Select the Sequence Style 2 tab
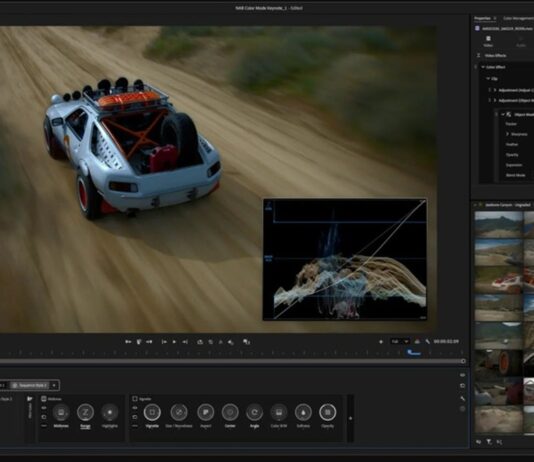This screenshot has height=462, width=534. point(30,385)
